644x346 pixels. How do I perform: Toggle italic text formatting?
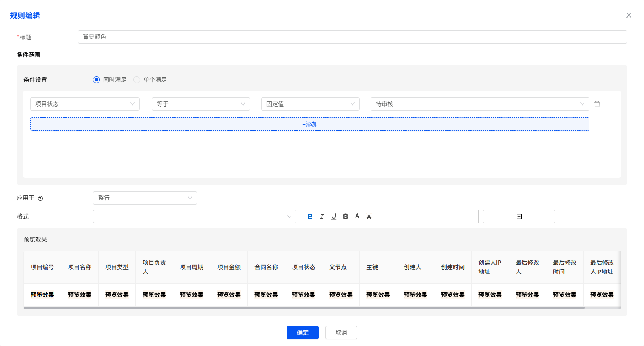click(x=322, y=216)
